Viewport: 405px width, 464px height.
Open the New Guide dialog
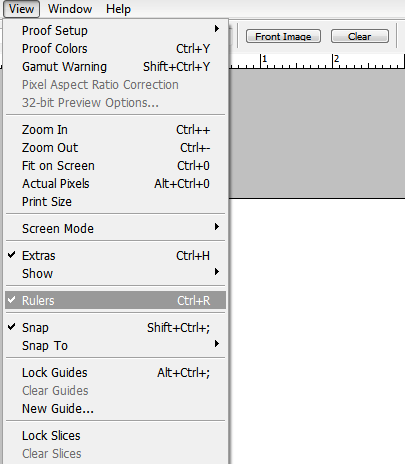pos(115,409)
